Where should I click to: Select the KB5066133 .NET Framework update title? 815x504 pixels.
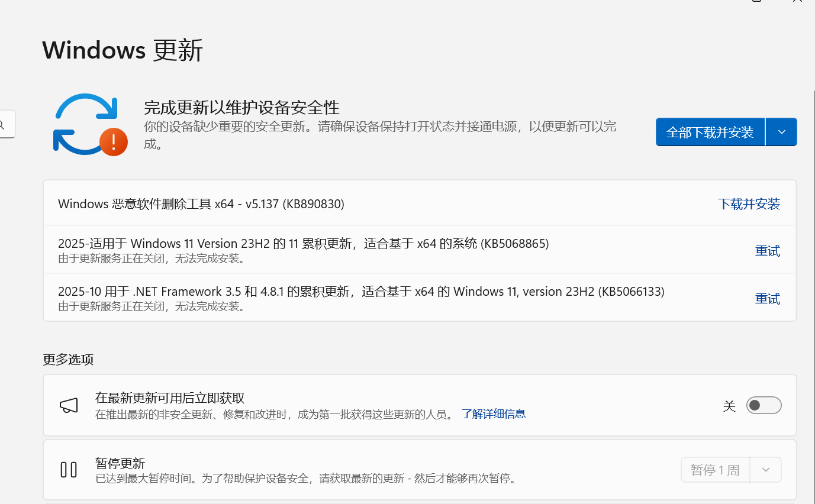361,291
